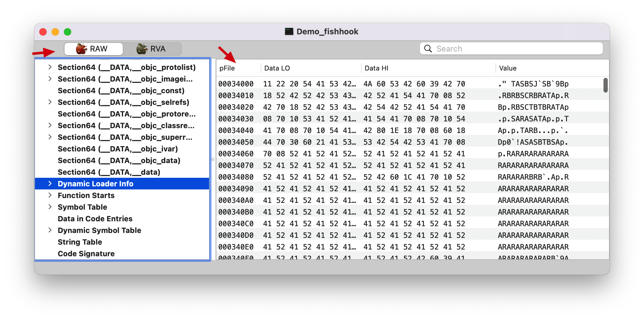
Task: Select Symbol Table item
Action: click(x=122, y=207)
